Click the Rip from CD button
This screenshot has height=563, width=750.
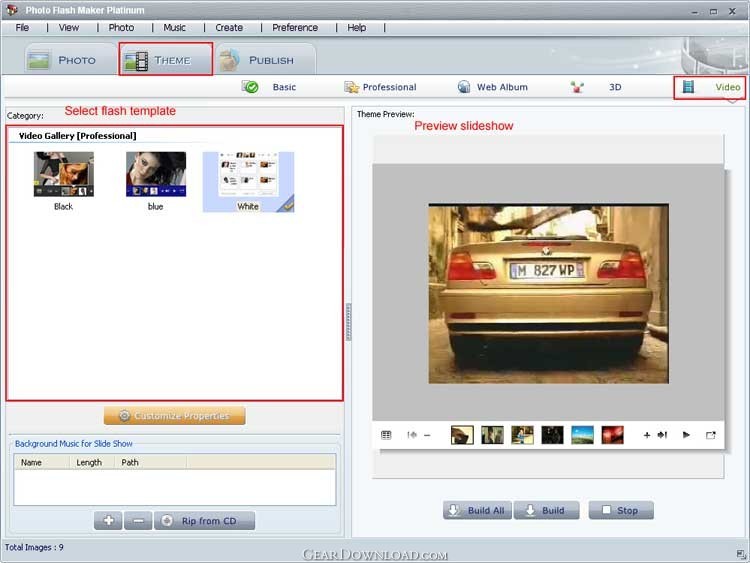pyautogui.click(x=205, y=521)
